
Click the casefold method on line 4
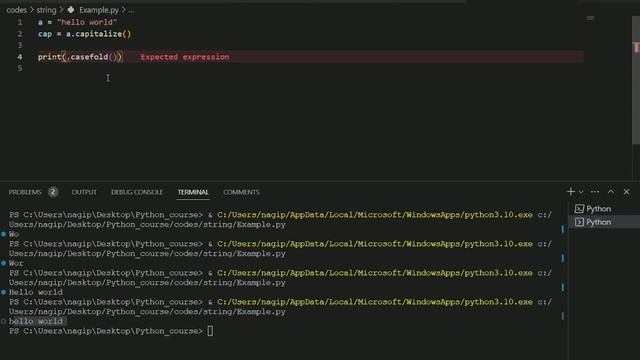[x=89, y=57]
